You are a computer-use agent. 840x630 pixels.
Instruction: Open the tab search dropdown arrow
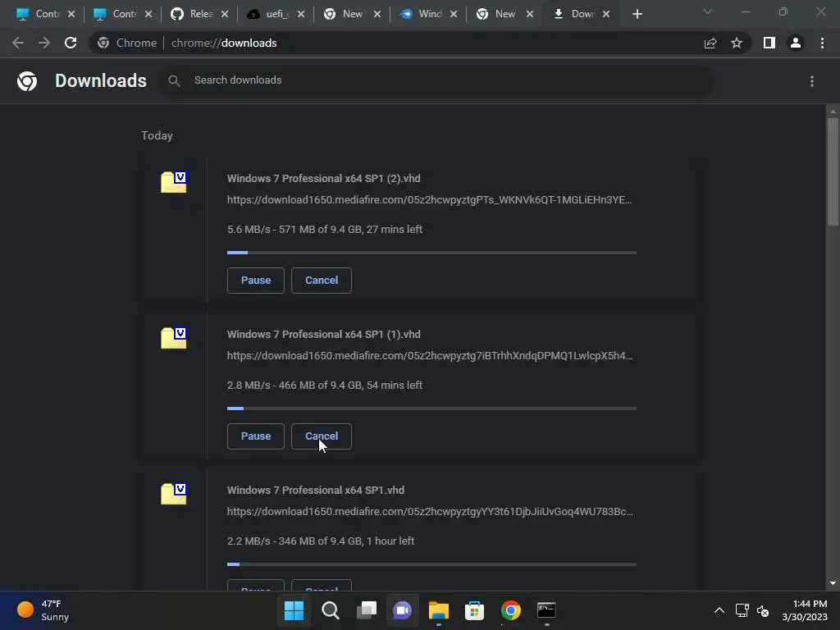pos(708,11)
